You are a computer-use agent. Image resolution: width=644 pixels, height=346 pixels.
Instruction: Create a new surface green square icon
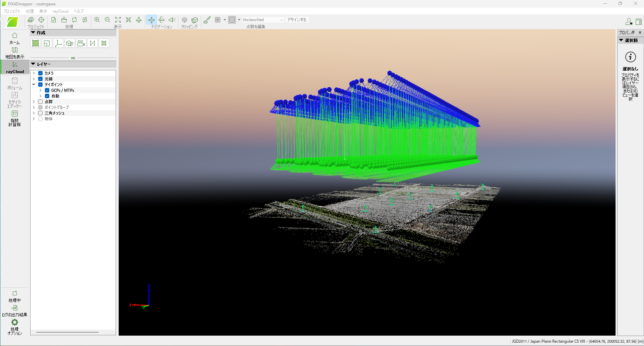[36, 43]
